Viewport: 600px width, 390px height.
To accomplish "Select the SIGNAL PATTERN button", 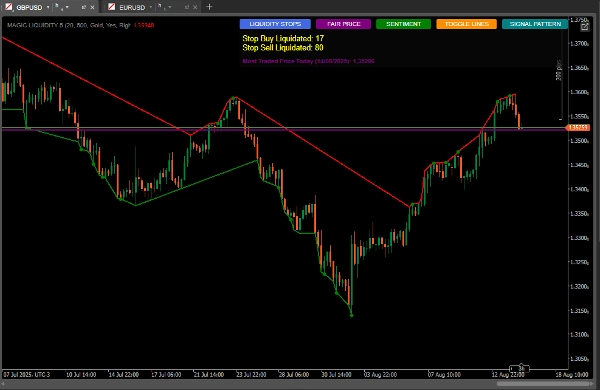I will pyautogui.click(x=535, y=24).
